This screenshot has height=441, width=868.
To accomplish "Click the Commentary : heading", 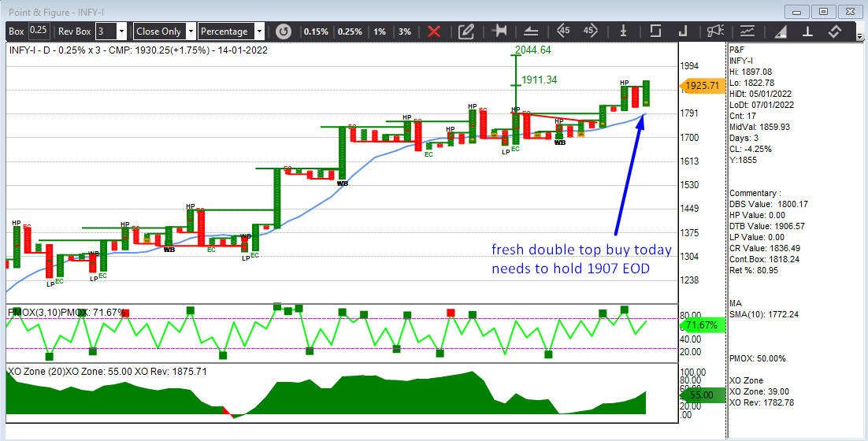I will tap(755, 193).
